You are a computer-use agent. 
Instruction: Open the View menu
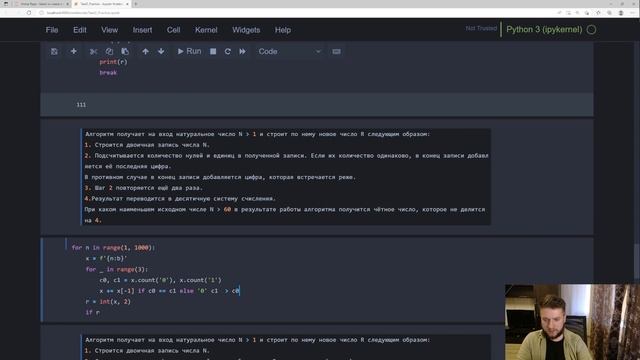pos(109,30)
